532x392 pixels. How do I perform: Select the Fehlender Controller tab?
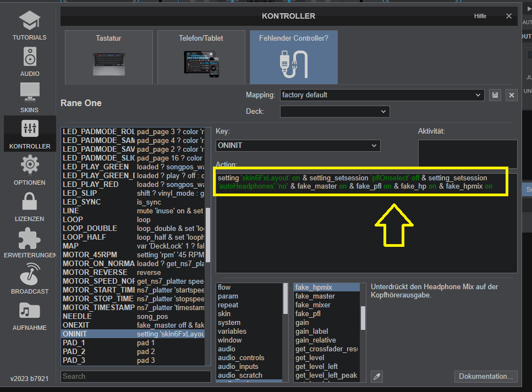[294, 57]
